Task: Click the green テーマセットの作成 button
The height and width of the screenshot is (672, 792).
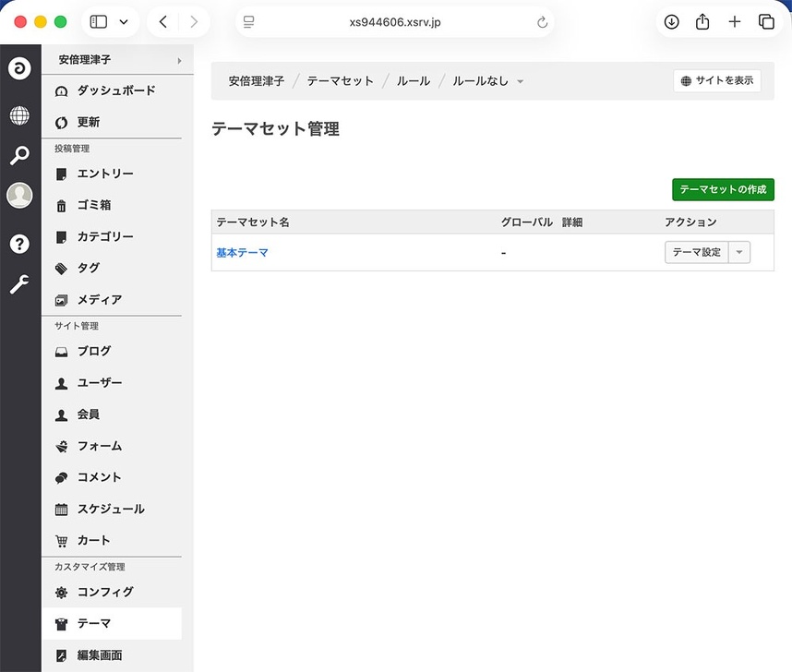Action: 723,189
